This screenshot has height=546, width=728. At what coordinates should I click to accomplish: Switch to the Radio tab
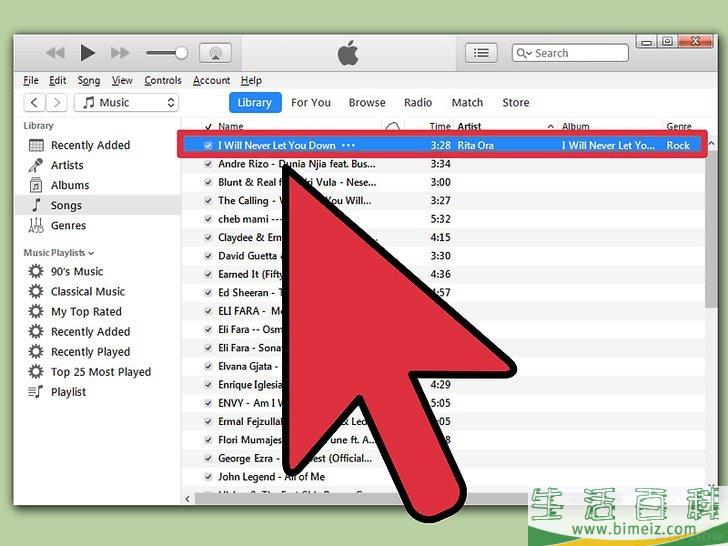pyautogui.click(x=418, y=103)
